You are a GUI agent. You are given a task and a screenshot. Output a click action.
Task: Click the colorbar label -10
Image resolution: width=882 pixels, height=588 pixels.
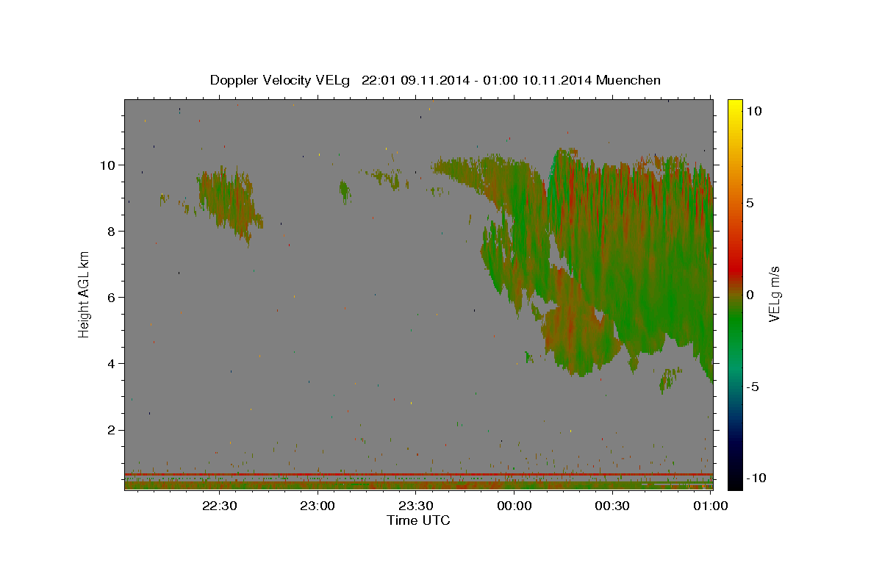[755, 478]
